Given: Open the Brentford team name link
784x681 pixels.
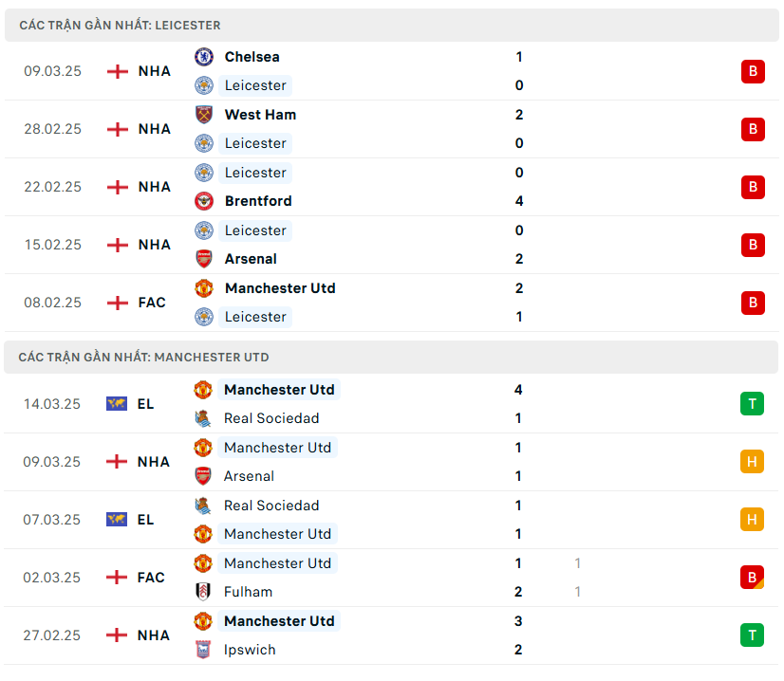Looking at the screenshot, I should pos(258,201).
